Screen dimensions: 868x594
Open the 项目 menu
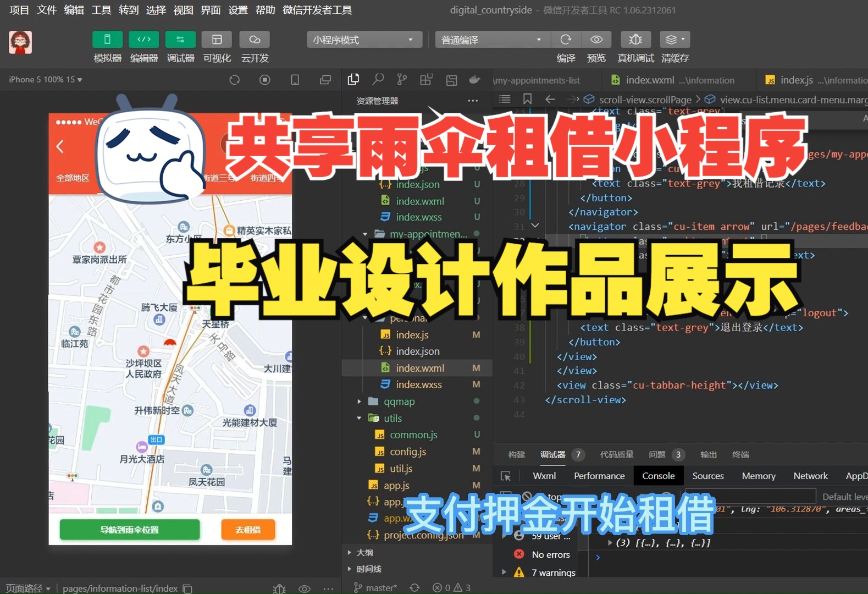pos(19,10)
